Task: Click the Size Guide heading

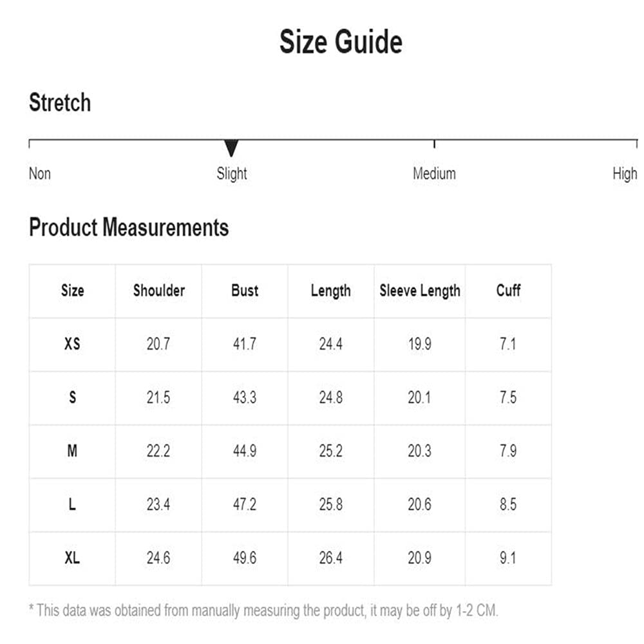Action: (x=341, y=41)
